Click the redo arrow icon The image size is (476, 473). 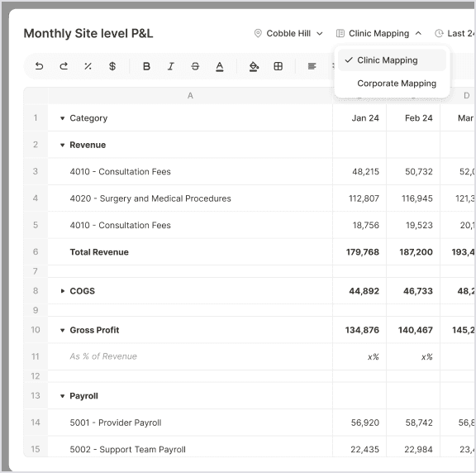(64, 66)
